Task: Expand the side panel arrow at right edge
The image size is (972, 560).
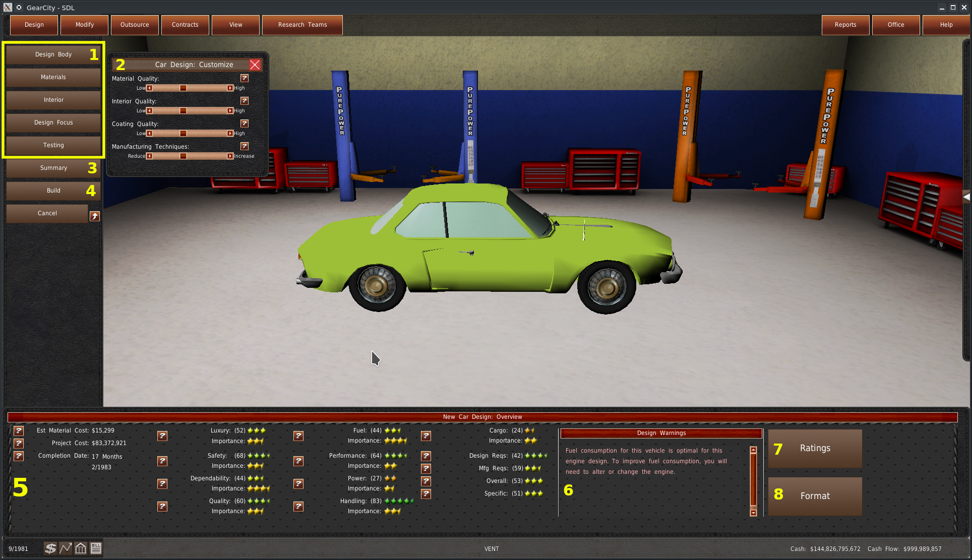Action: point(966,197)
